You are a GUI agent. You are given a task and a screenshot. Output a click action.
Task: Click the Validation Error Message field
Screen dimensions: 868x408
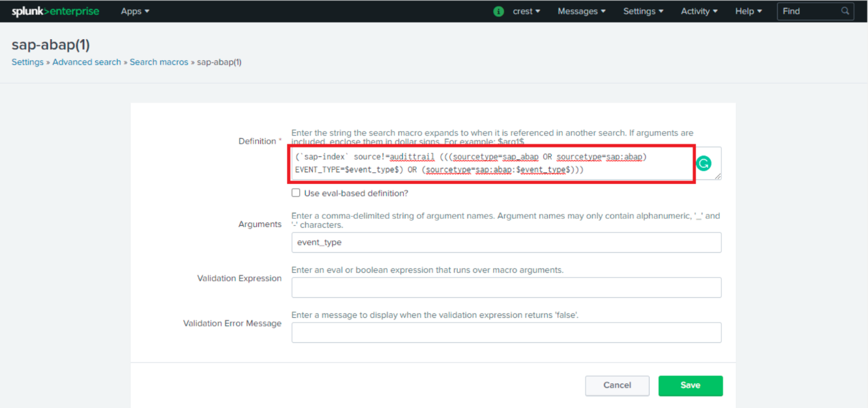(506, 332)
